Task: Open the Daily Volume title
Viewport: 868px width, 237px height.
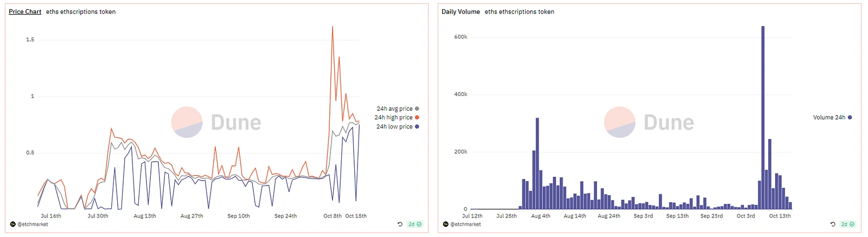Action: pos(461,11)
